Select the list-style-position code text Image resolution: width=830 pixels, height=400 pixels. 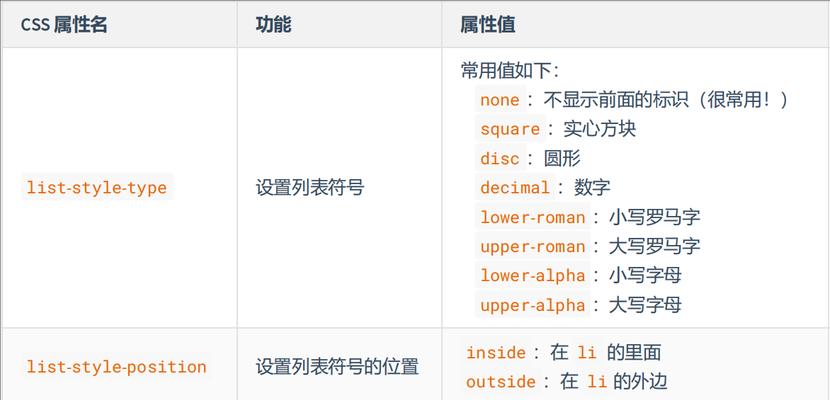click(116, 367)
